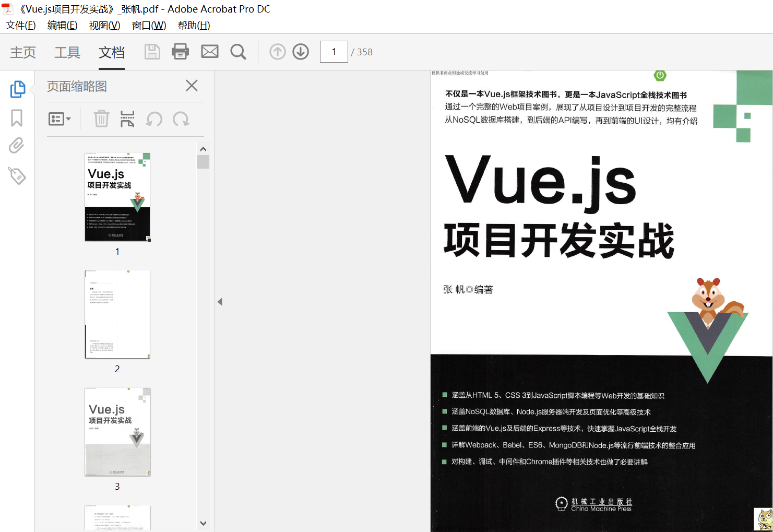Click thumbnail scrollbar up arrow
Viewport: 773px width, 532px height.
[x=203, y=149]
